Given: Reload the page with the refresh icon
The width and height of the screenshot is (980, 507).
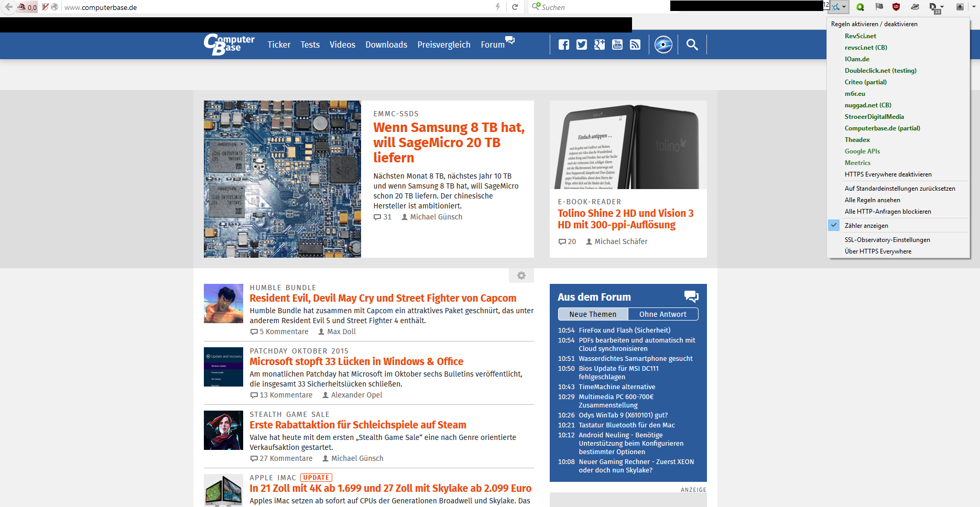Looking at the screenshot, I should tap(515, 7).
